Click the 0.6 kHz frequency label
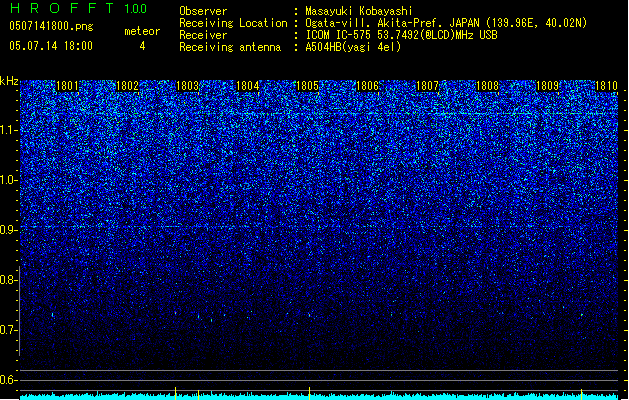This screenshot has height=400, width=629. pos(9,380)
